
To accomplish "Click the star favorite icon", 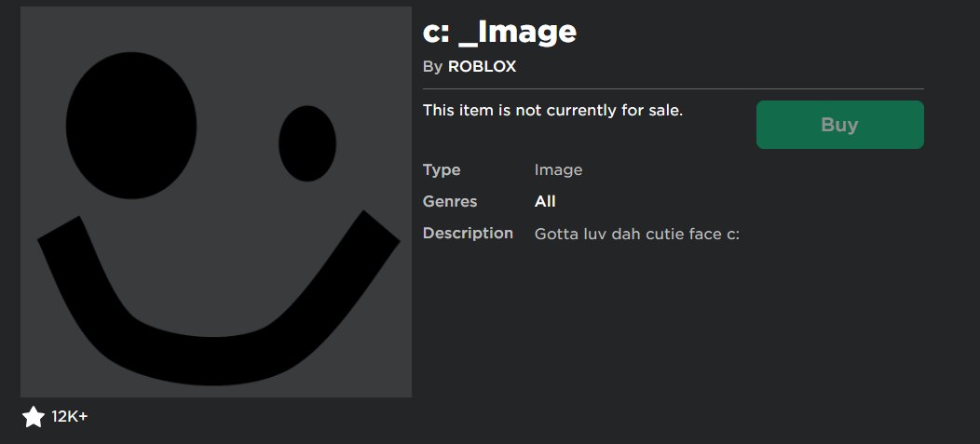I will tap(34, 416).
